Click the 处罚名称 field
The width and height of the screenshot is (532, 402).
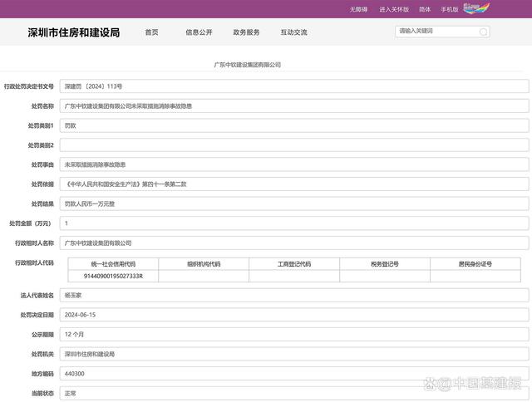coord(294,105)
